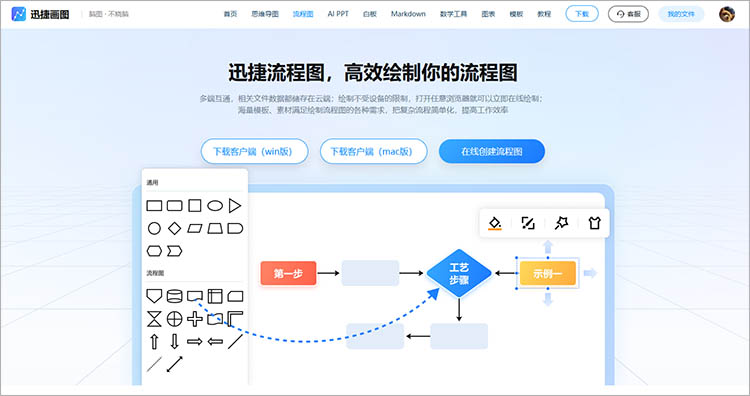
Task: Select the off-page connector pentagon shape
Action: [x=154, y=296]
